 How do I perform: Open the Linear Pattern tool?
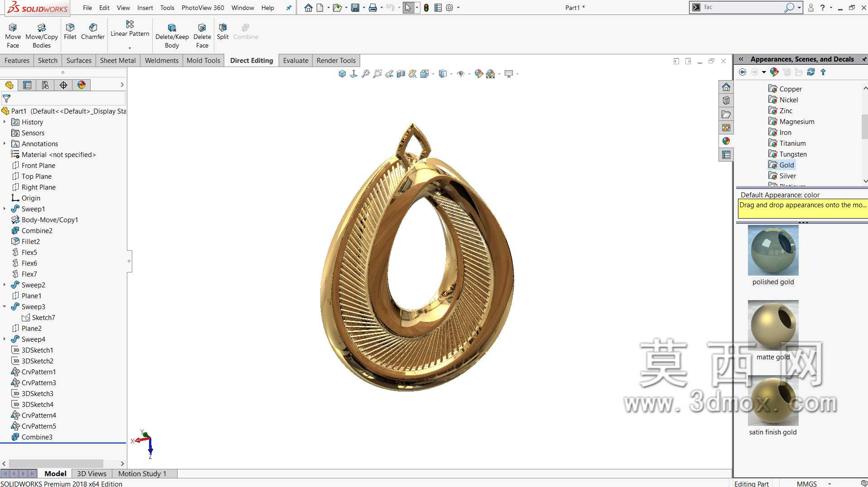(130, 29)
